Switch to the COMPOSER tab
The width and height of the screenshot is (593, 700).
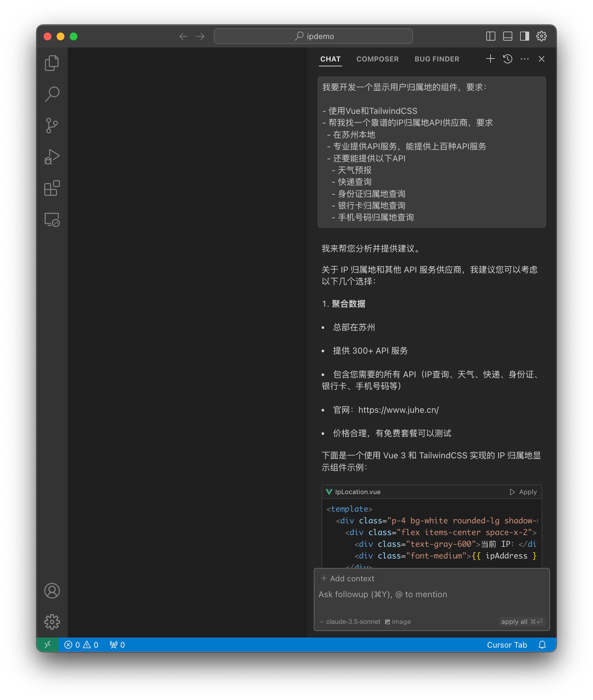click(378, 59)
